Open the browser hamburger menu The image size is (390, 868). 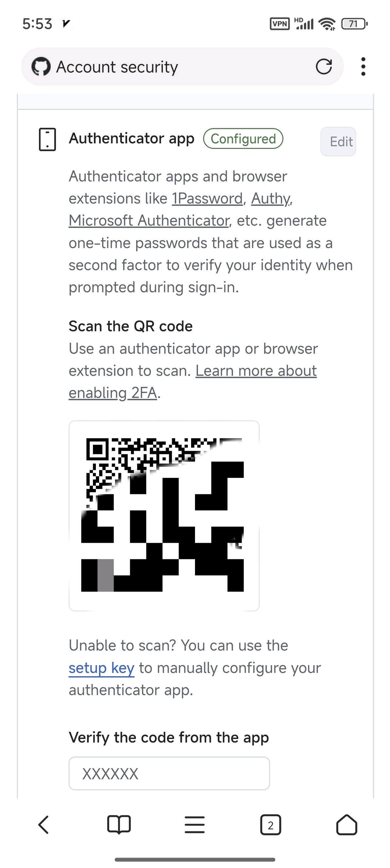tap(195, 825)
